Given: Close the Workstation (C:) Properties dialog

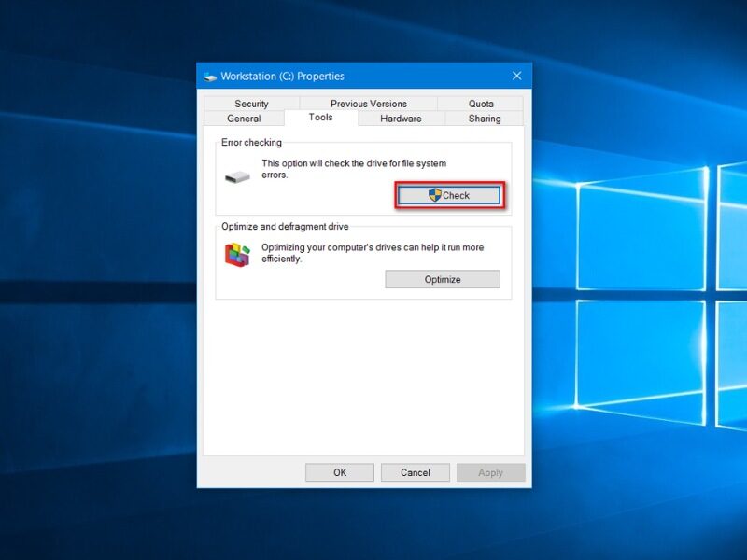Looking at the screenshot, I should pos(516,76).
